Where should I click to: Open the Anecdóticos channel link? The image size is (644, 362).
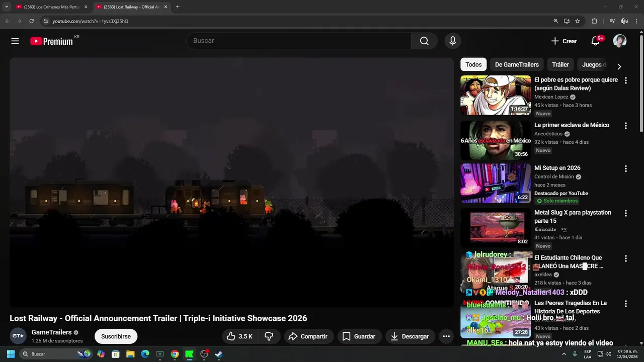(x=548, y=134)
